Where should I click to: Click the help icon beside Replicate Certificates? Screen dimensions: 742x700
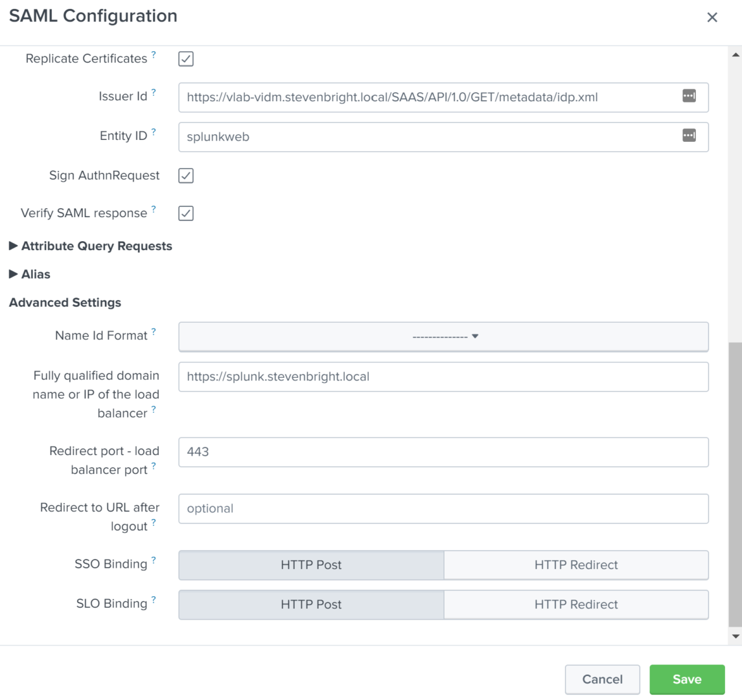click(154, 55)
